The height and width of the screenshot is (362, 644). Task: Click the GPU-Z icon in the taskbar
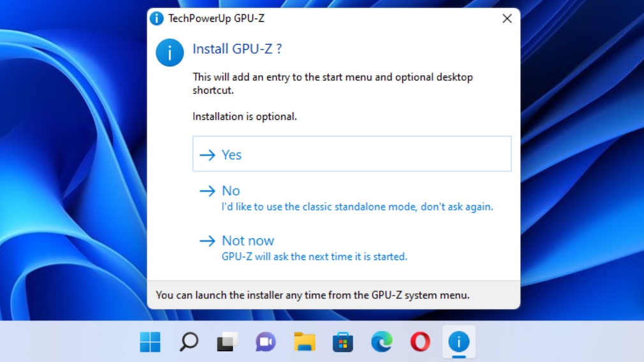(x=458, y=342)
